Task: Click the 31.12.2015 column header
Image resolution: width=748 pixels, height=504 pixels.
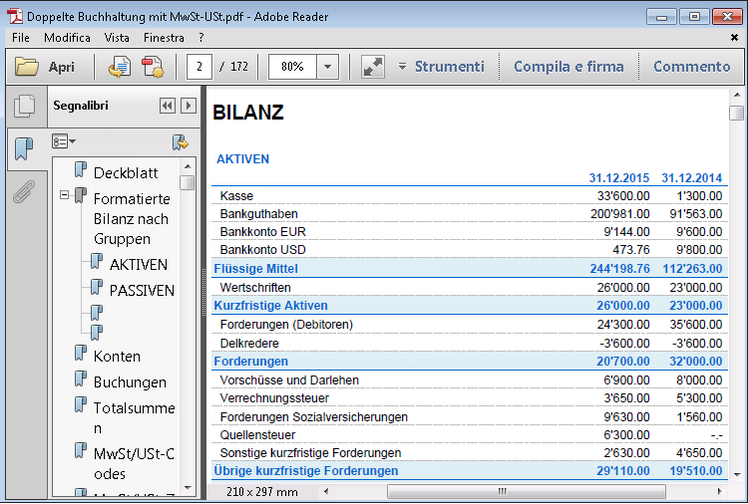Action: pos(619,178)
